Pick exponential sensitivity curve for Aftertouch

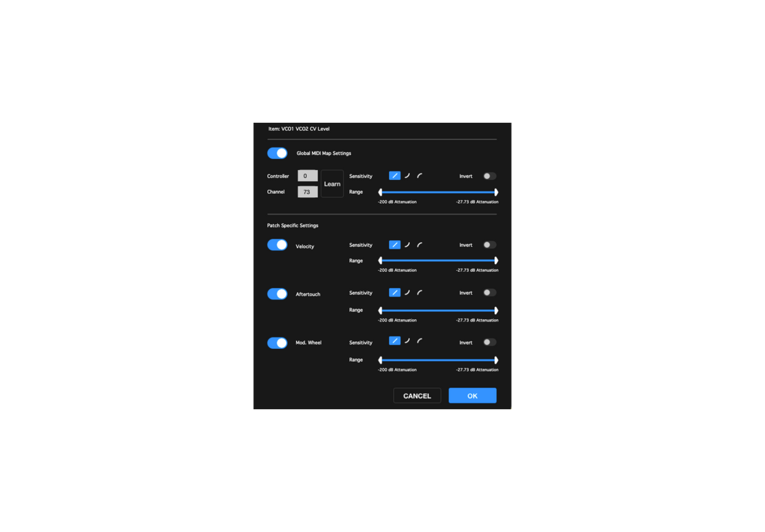coord(408,293)
